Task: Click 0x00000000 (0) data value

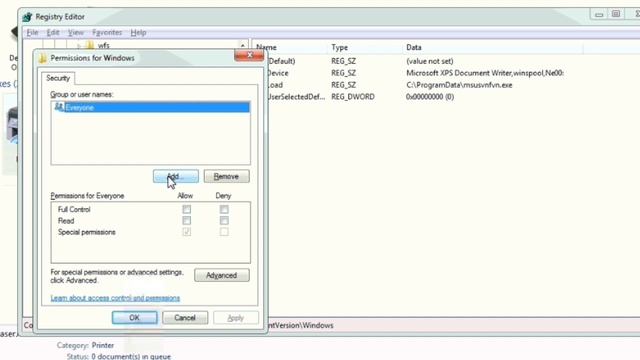Action: point(430,97)
